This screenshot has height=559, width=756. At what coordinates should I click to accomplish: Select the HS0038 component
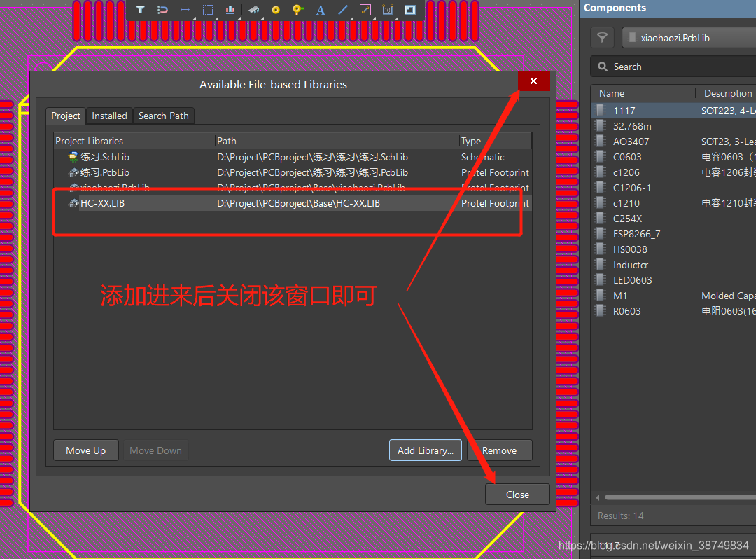click(x=674, y=249)
